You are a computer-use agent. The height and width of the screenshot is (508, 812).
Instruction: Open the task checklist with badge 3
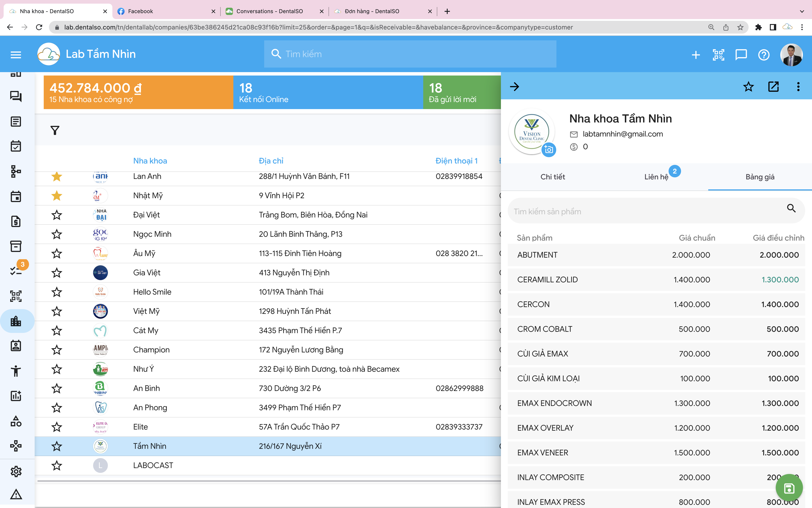click(x=16, y=271)
